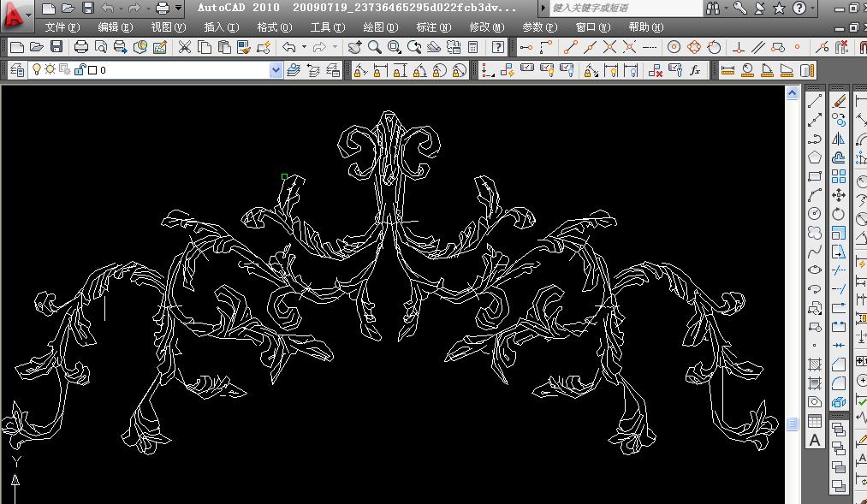Open the 帮助(H) menu
Screen dimensions: 867x504
(x=646, y=27)
